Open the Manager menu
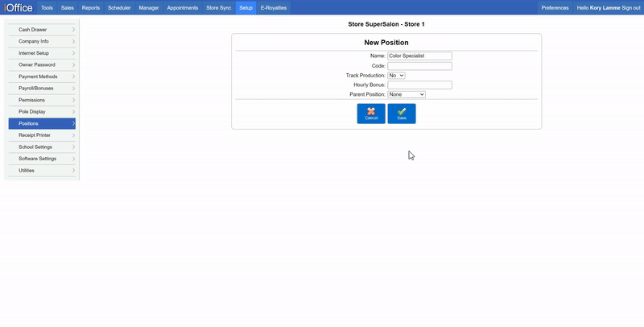 tap(149, 8)
